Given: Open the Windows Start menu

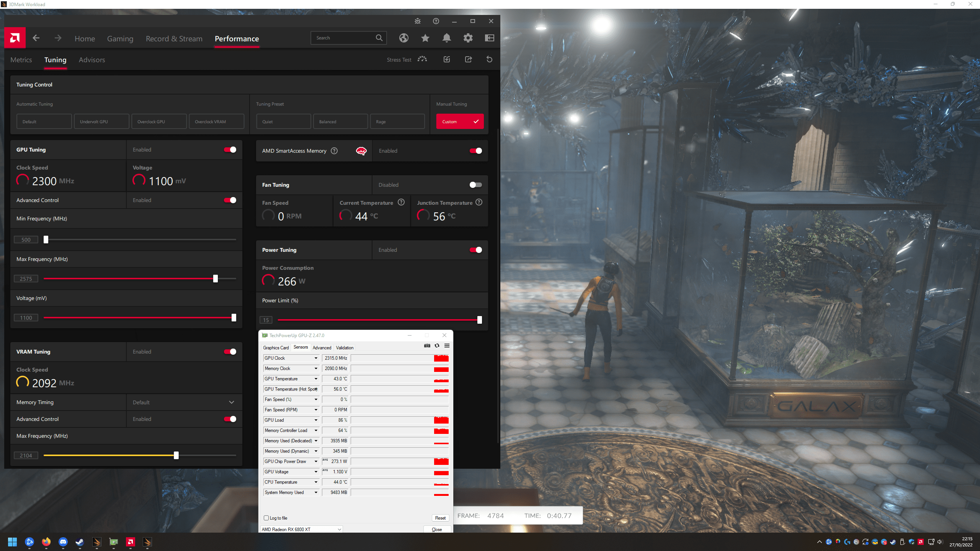Looking at the screenshot, I should point(13,542).
